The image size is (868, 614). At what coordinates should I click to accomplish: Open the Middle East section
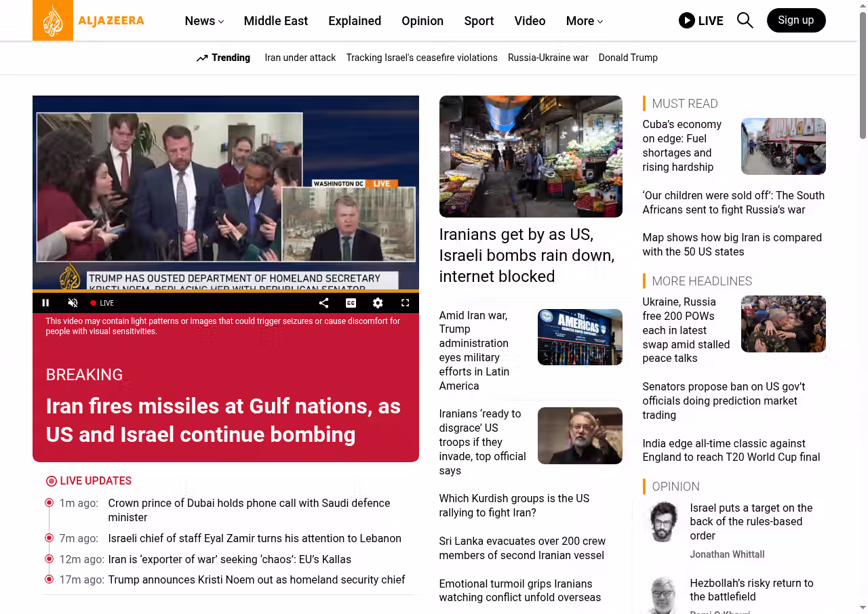tap(275, 21)
